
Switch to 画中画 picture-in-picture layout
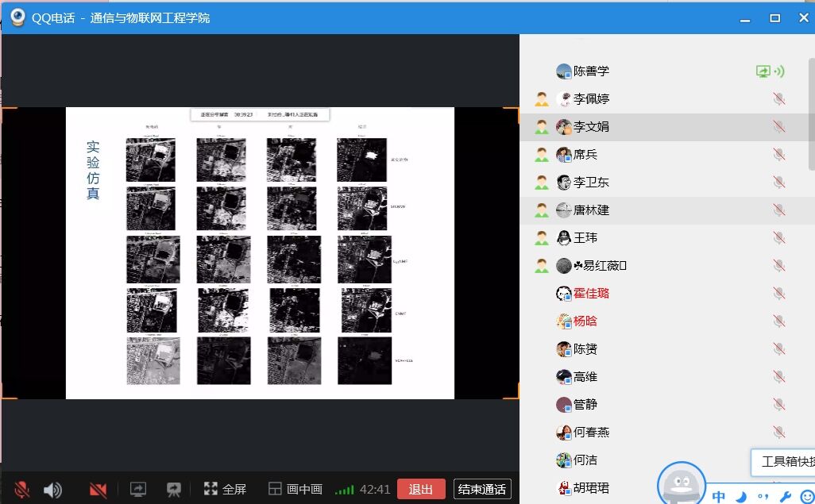tap(295, 490)
